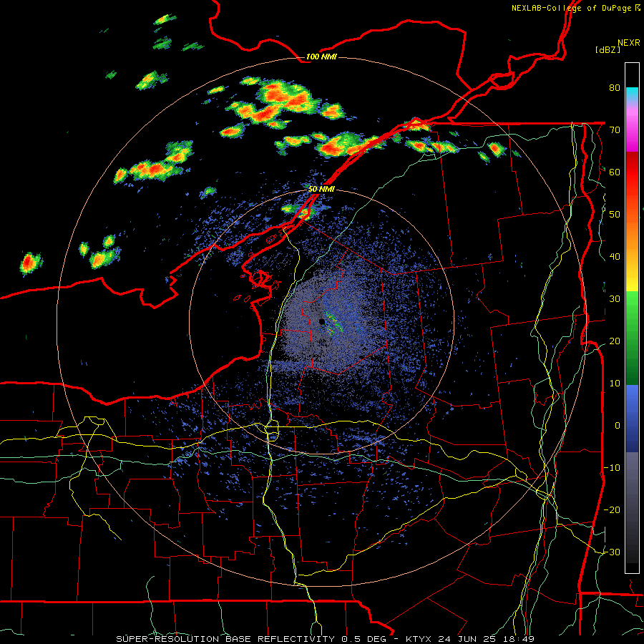Click the "NEXLAB-College of DuPage" header text
This screenshot has width=644, height=644.
(x=572, y=8)
